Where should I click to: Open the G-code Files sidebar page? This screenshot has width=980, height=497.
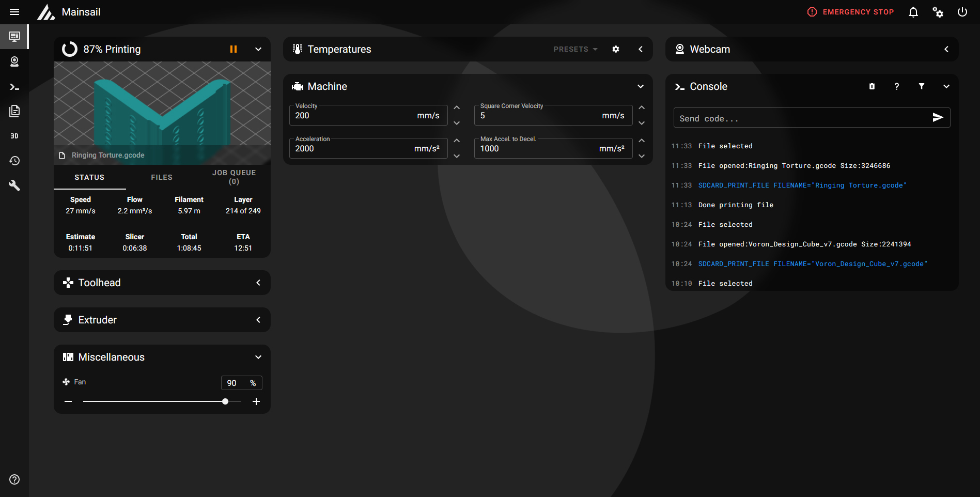[x=14, y=111]
